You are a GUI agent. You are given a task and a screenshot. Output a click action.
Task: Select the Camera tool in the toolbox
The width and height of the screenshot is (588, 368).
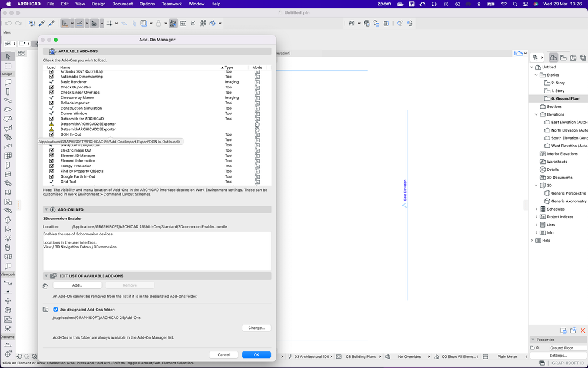point(8,328)
